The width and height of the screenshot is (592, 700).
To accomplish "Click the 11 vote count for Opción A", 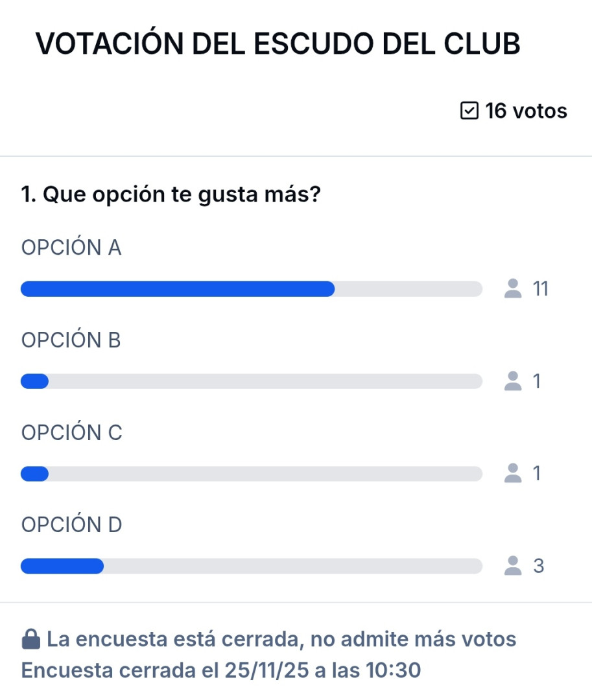I will (540, 289).
